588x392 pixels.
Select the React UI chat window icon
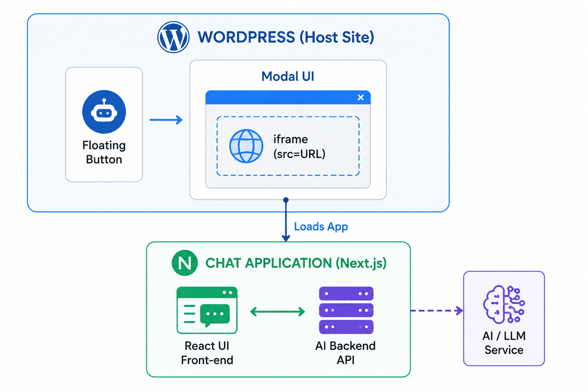pos(207,310)
